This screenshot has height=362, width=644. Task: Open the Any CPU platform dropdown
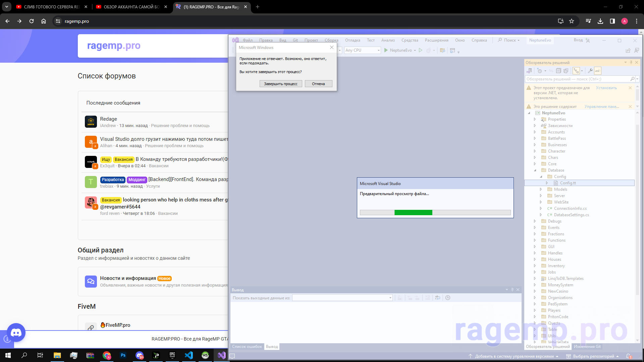pyautogui.click(x=362, y=50)
